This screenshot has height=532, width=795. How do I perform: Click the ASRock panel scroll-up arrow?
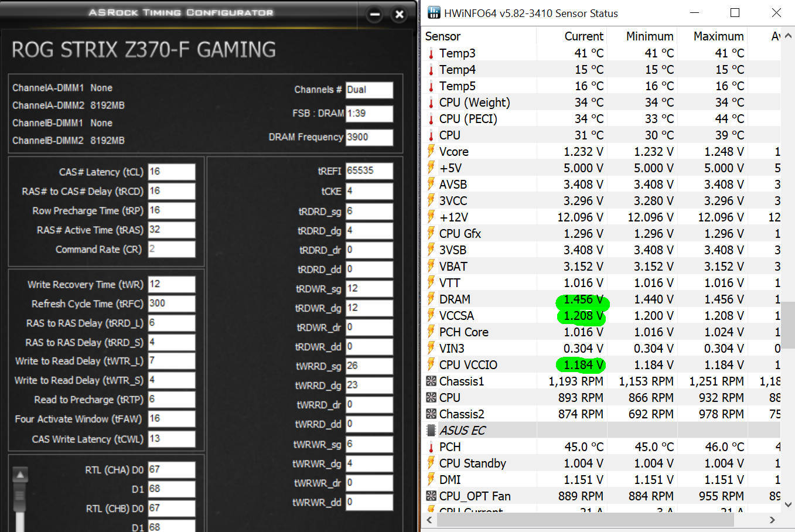tap(21, 475)
